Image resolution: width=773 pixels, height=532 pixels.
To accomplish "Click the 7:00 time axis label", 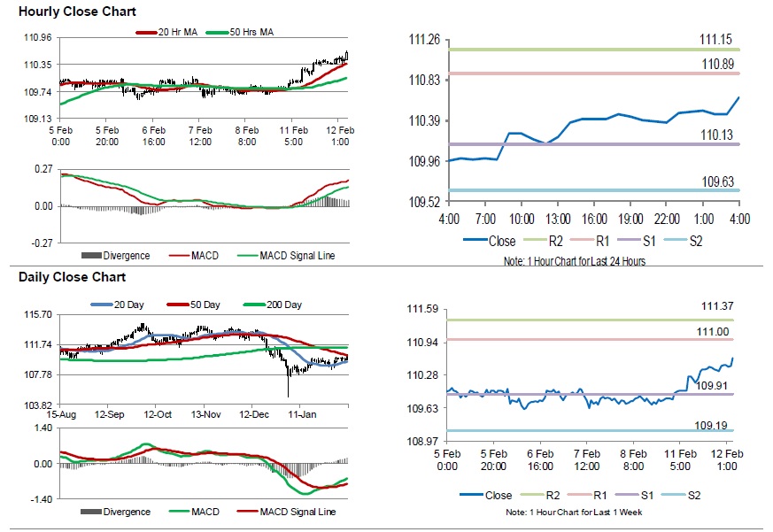I will (x=485, y=219).
